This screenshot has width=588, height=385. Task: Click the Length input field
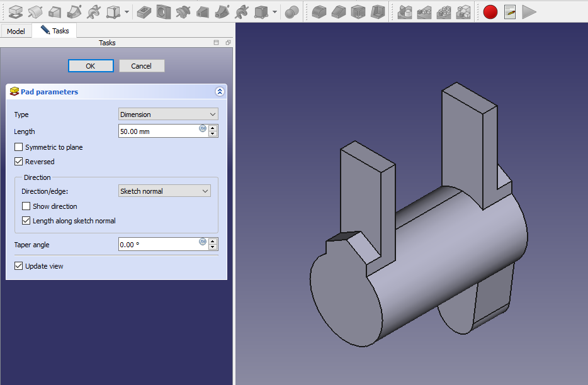pyautogui.click(x=159, y=131)
